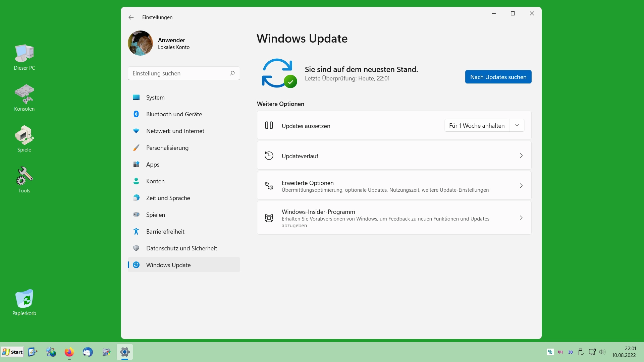The image size is (644, 362).
Task: Click the checklist notepad taskbar icon
Action: click(x=33, y=352)
